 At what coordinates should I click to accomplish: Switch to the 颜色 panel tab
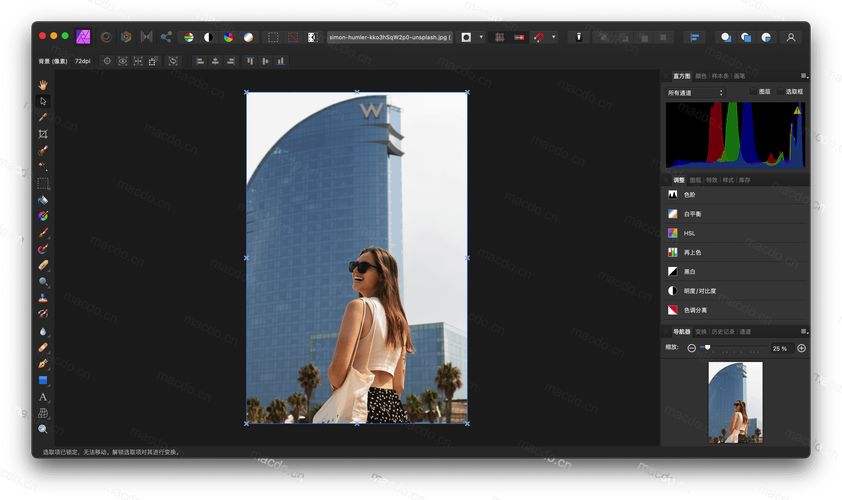[x=701, y=75]
